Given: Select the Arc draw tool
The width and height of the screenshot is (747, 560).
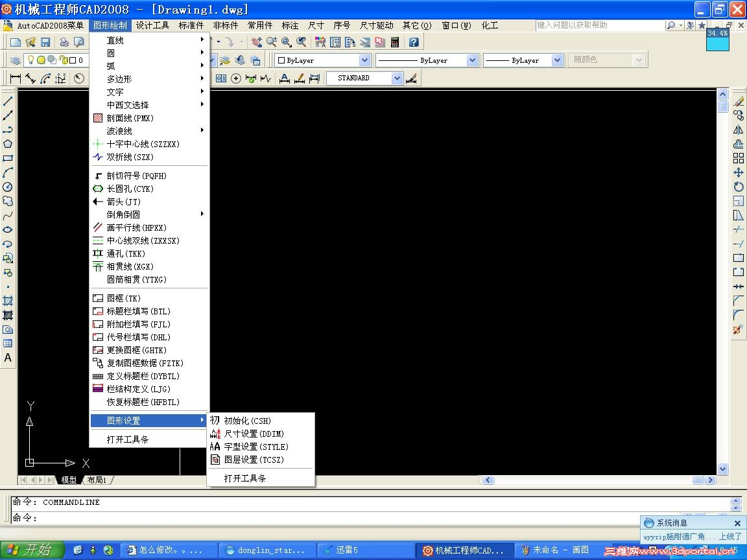Looking at the screenshot, I should [x=8, y=172].
